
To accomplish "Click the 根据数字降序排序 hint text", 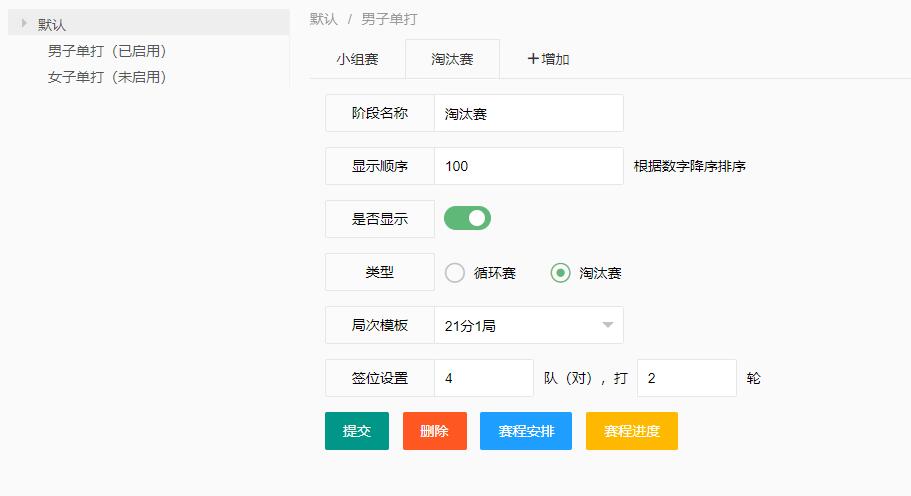I will [x=690, y=167].
